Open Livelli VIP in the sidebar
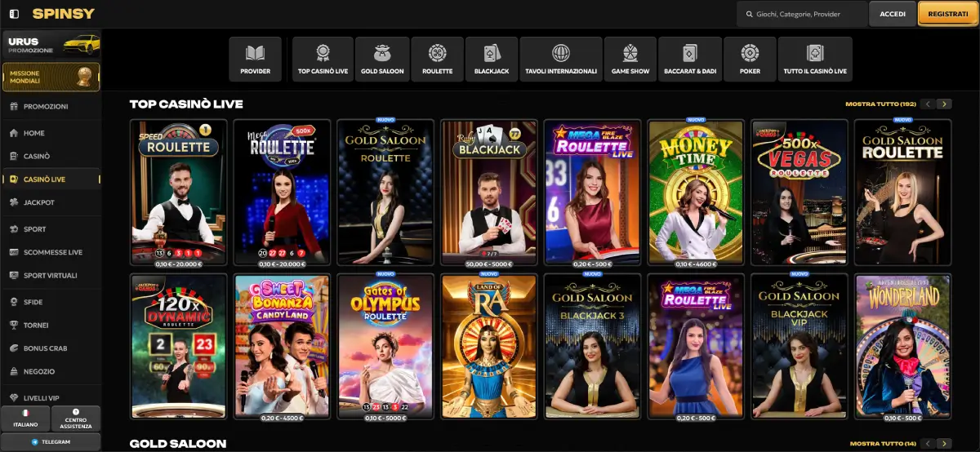The width and height of the screenshot is (980, 452). click(51, 397)
